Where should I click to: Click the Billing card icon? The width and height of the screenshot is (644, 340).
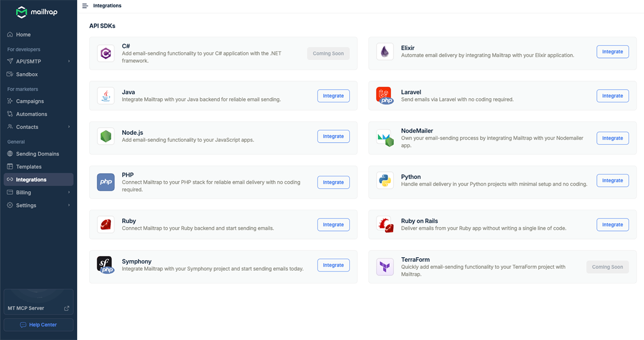click(x=10, y=192)
